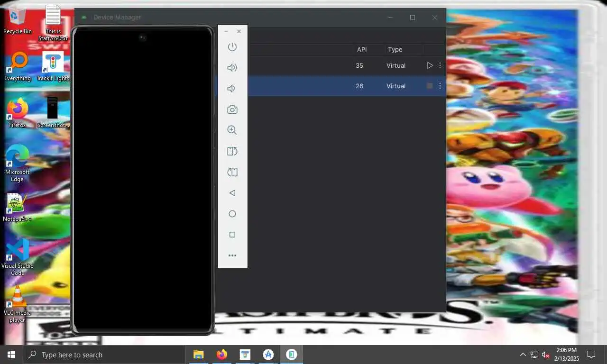The image size is (607, 364).
Task: Click the muted speaker tray icon
Action: point(546,355)
